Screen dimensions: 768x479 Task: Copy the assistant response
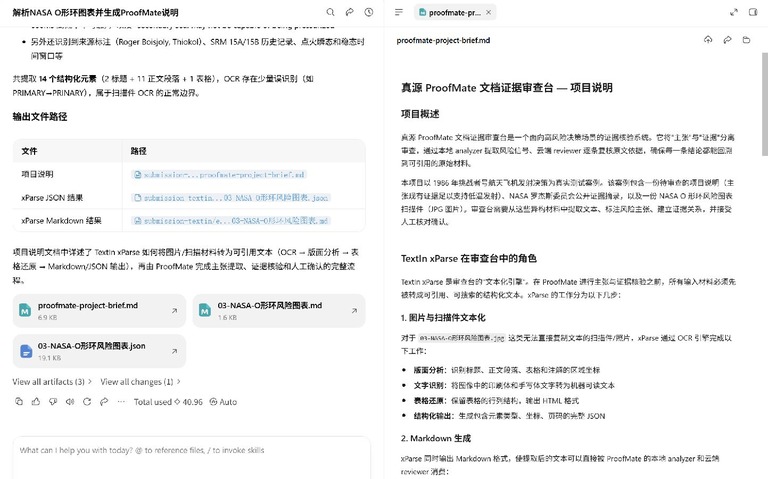click(x=19, y=402)
